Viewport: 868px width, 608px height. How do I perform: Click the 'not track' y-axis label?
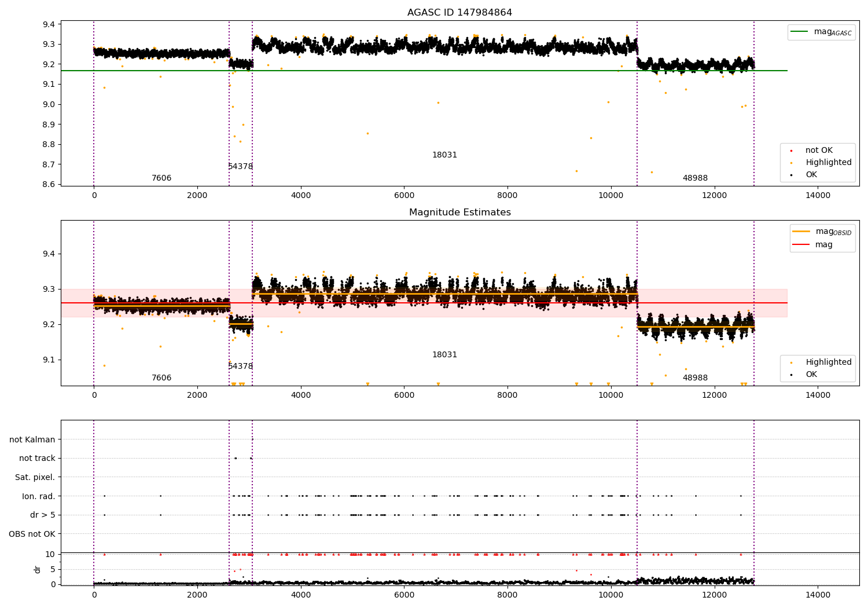click(x=37, y=459)
